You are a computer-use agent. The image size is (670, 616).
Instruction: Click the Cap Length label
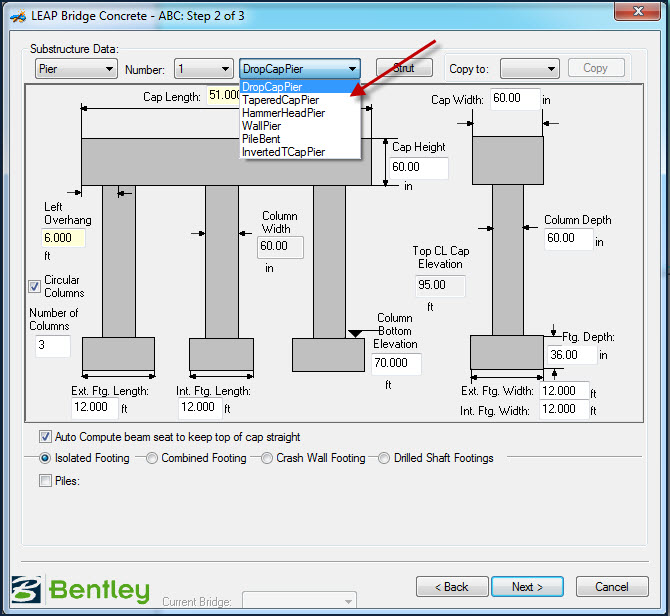(x=172, y=97)
